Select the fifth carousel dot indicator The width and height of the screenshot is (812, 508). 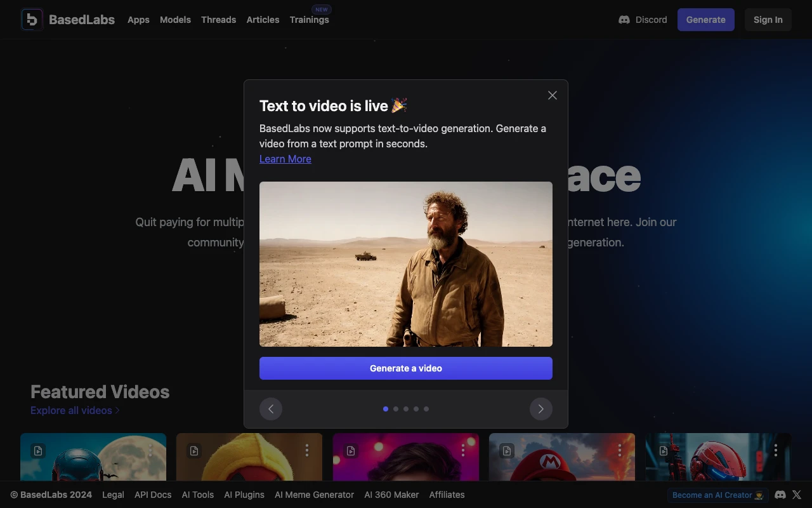426,409
